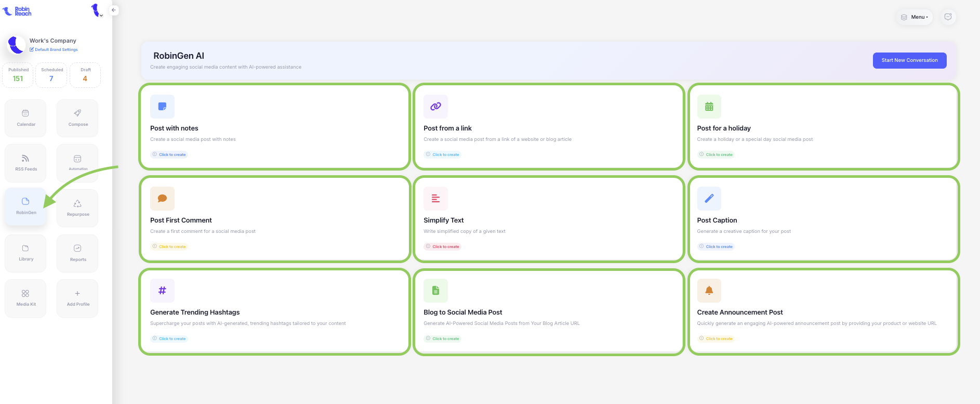Click to create under Post for a holiday

(716, 154)
